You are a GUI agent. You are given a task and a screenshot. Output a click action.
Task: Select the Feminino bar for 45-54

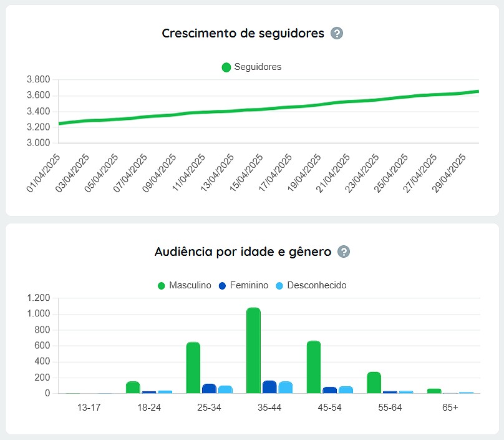(330, 390)
